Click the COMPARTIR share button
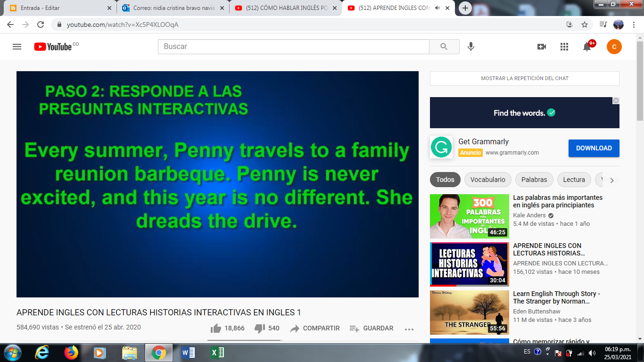The height and width of the screenshot is (362, 644). coord(315,329)
